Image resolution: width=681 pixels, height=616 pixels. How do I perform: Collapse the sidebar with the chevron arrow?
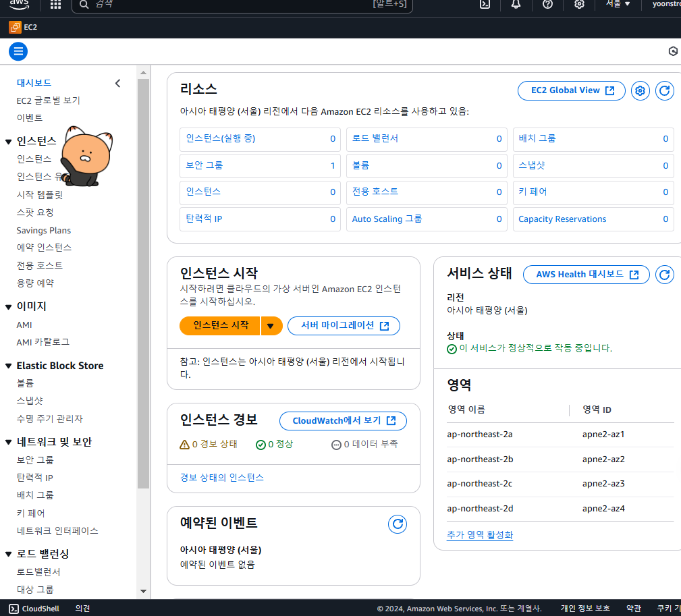point(117,83)
